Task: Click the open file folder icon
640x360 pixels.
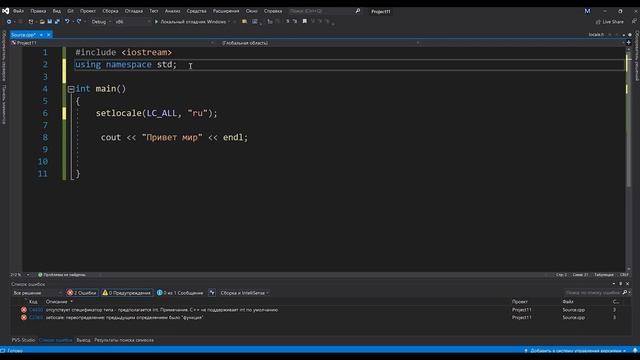Action: click(42, 22)
